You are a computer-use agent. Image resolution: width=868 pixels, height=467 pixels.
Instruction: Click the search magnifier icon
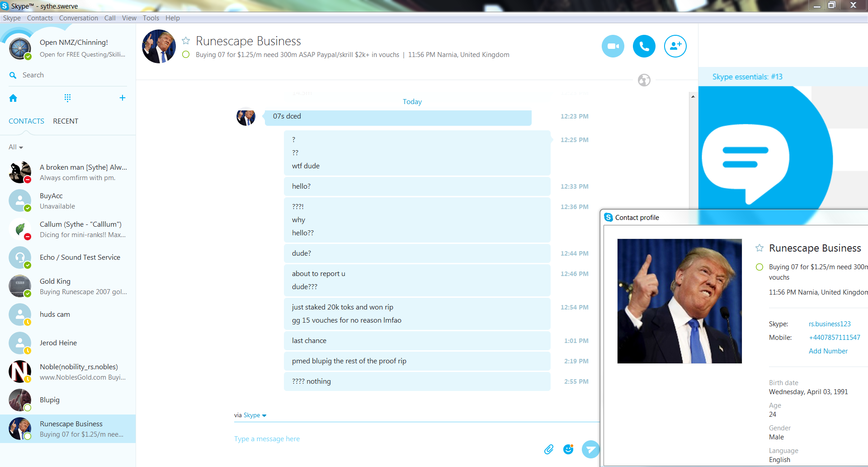13,75
